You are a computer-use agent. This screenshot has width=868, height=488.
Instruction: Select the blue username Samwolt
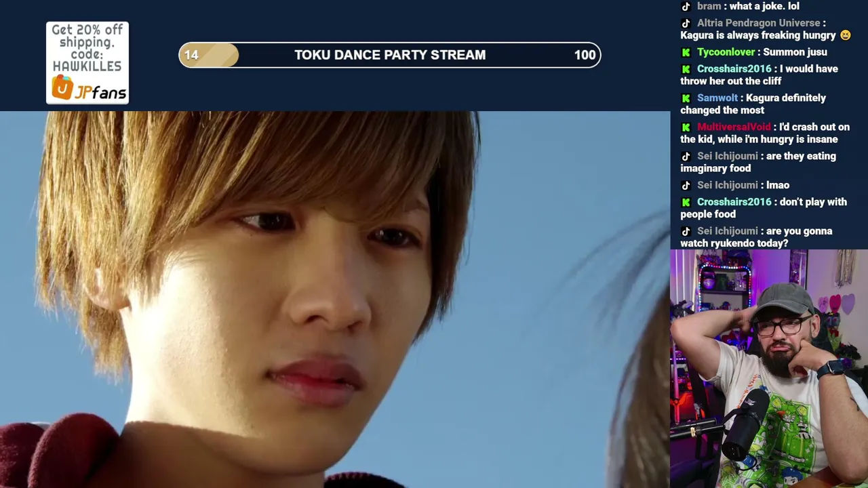point(717,98)
